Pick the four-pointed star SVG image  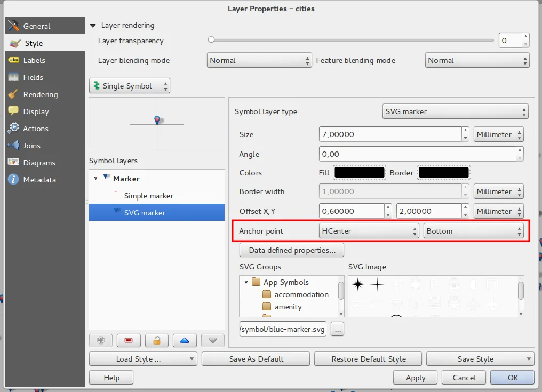tap(377, 285)
